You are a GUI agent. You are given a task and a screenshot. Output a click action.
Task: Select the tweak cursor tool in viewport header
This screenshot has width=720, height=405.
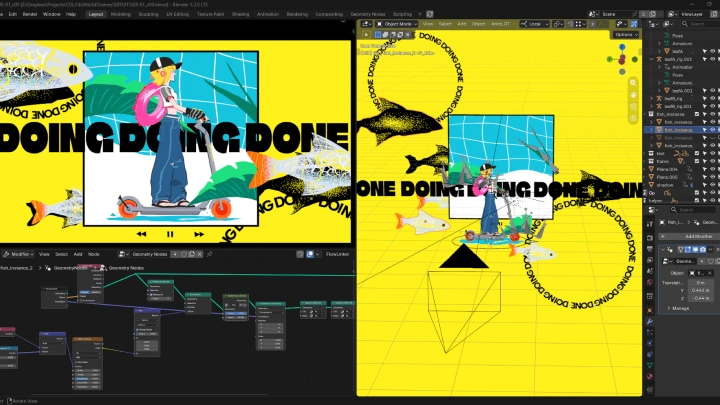366,35
